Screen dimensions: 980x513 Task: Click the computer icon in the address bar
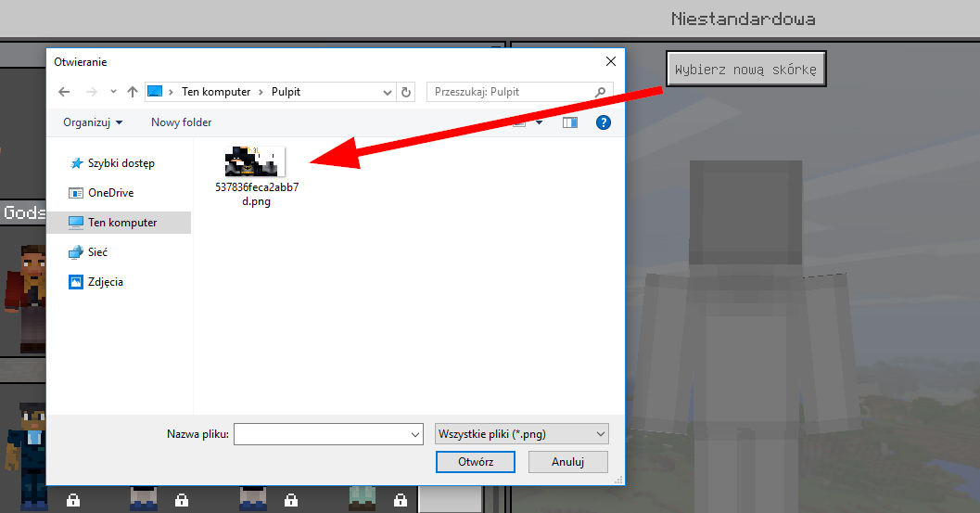coord(155,92)
